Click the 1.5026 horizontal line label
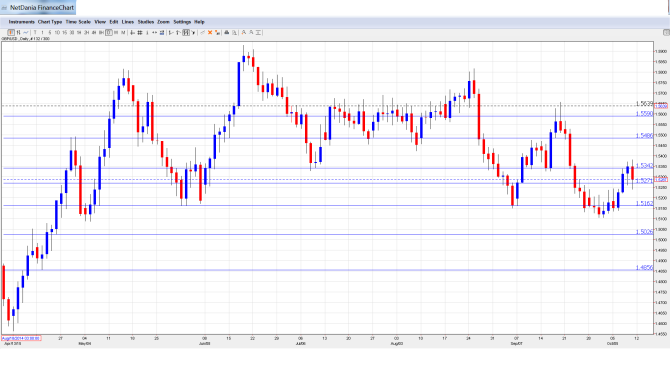 (x=644, y=232)
